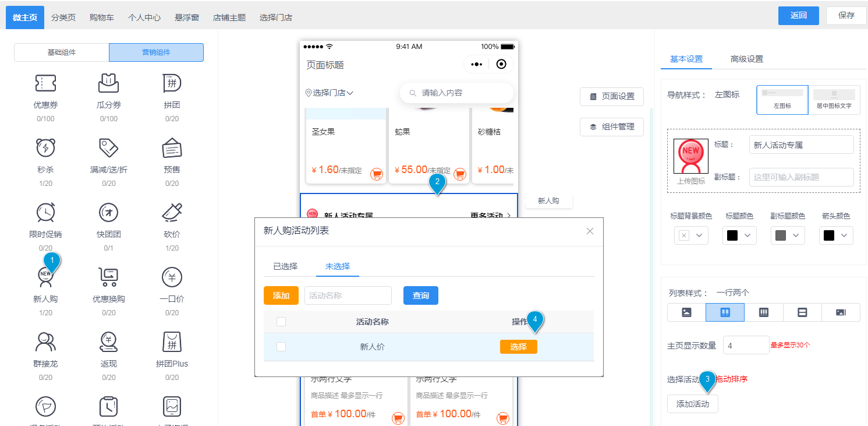Click the 查询 search button

(x=421, y=295)
